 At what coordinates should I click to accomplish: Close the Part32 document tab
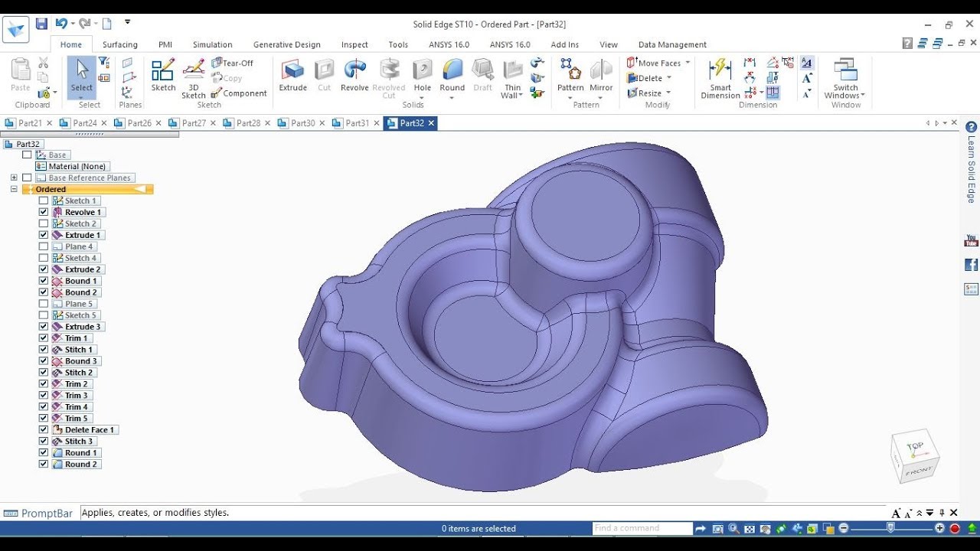[431, 122]
